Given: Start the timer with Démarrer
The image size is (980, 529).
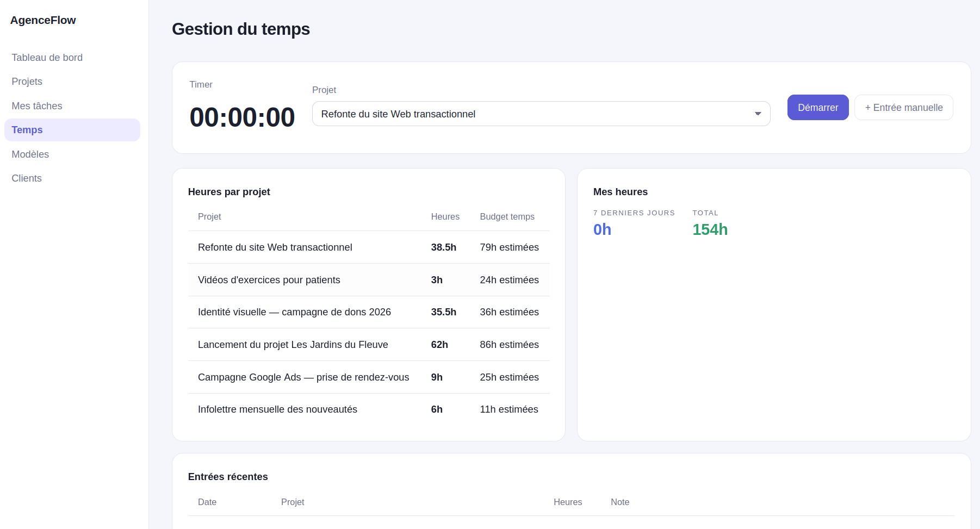Looking at the screenshot, I should 818,108.
